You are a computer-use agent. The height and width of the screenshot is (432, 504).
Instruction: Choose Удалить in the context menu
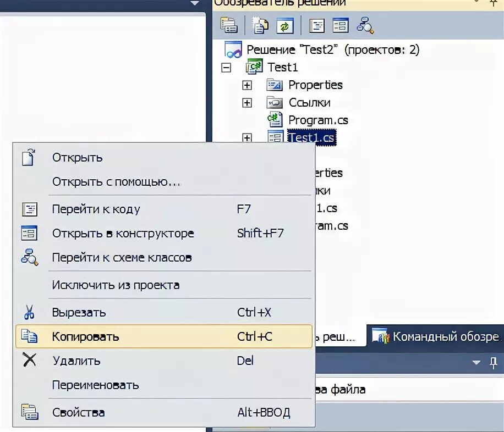[x=163, y=361]
